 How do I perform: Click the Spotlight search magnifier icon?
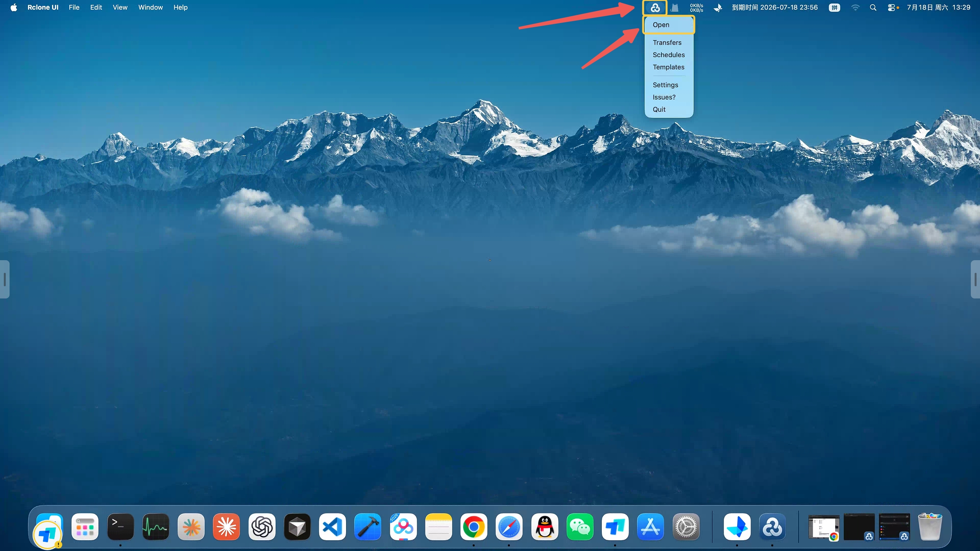click(x=873, y=8)
